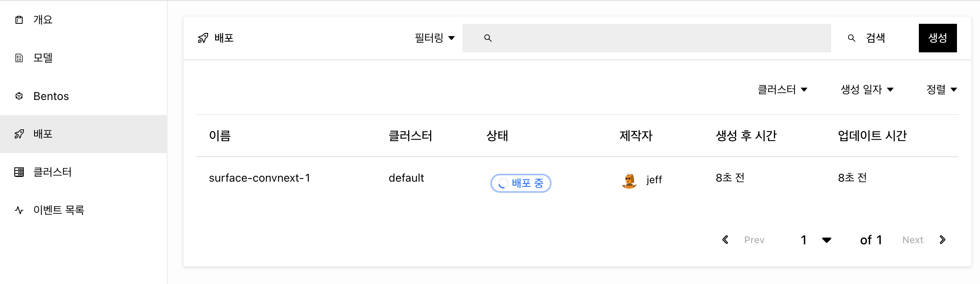Click the 제작자 column header
Screen dimensions: 980x284
[636, 136]
